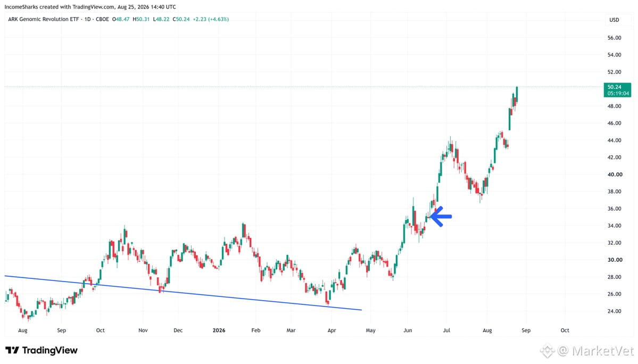
Task: Click the Dec time axis label
Action: point(178,330)
